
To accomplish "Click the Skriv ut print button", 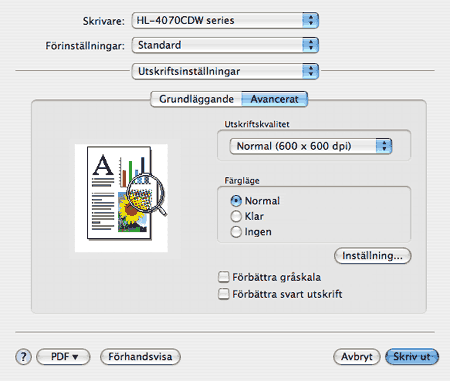I will point(412,357).
